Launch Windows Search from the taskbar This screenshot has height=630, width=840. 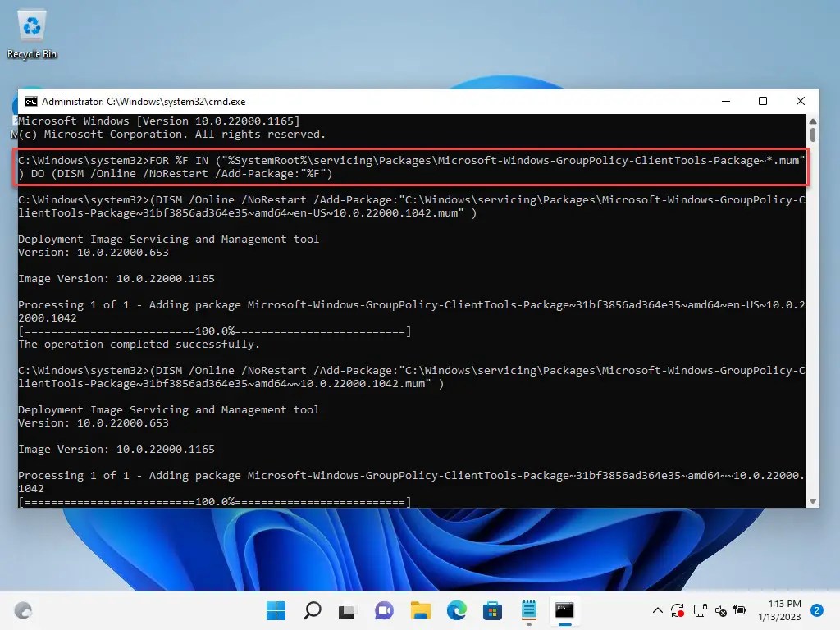(313, 610)
